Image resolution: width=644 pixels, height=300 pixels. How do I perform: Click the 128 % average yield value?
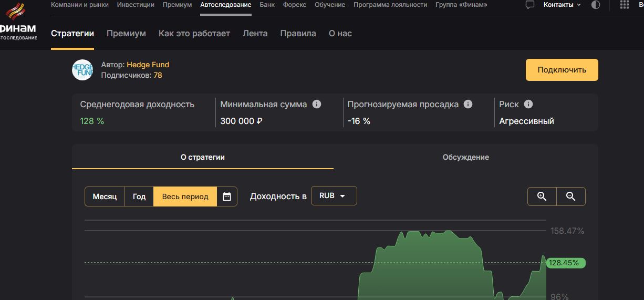[x=92, y=121]
